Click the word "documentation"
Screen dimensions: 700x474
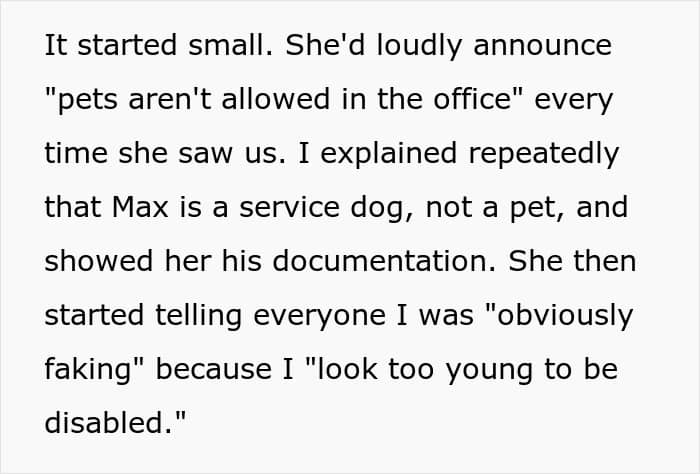[384, 261]
